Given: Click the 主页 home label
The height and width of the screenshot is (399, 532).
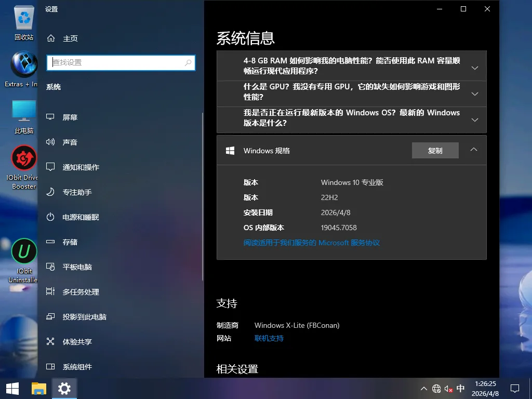Looking at the screenshot, I should tap(70, 38).
